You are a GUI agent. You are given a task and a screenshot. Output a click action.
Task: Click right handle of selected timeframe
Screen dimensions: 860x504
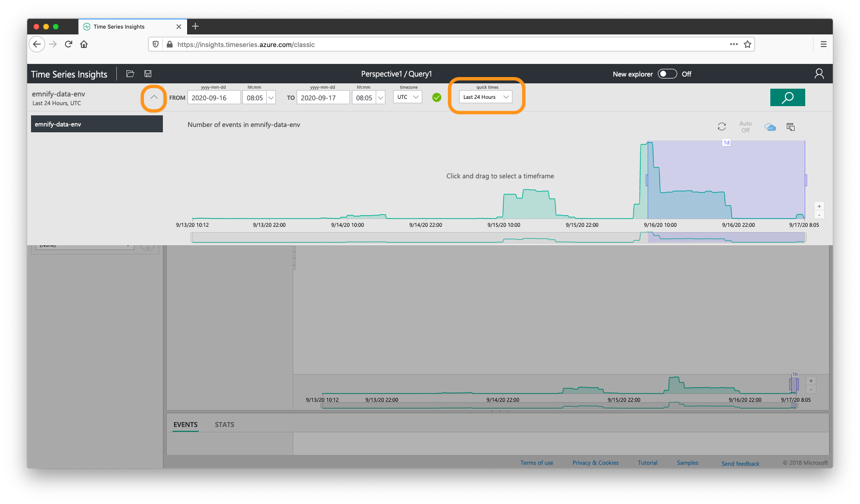tap(806, 180)
